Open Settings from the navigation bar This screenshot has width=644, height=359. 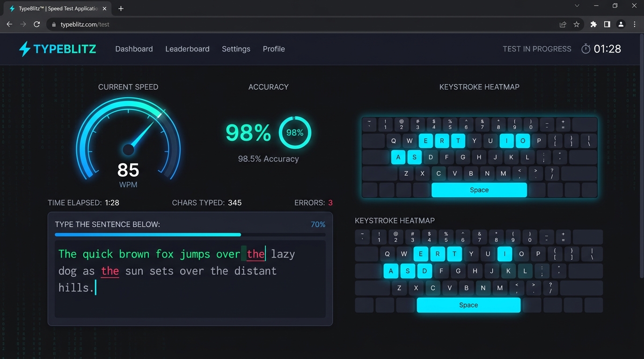236,49
